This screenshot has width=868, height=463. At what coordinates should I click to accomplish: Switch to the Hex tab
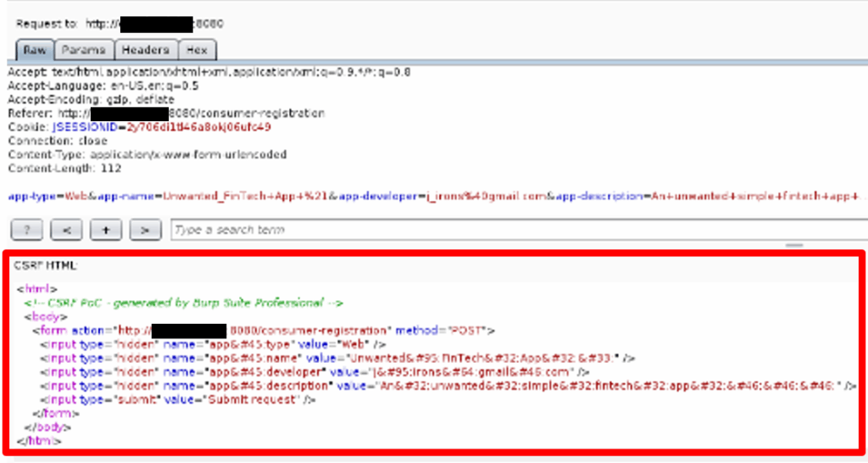[x=197, y=50]
